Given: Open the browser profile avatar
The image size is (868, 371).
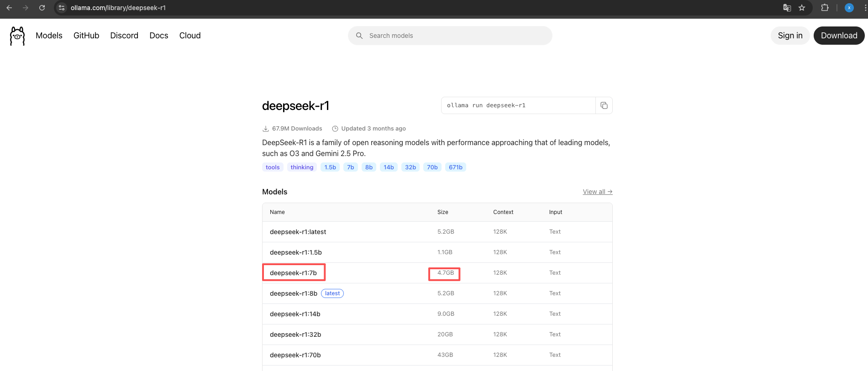Looking at the screenshot, I should (x=849, y=8).
